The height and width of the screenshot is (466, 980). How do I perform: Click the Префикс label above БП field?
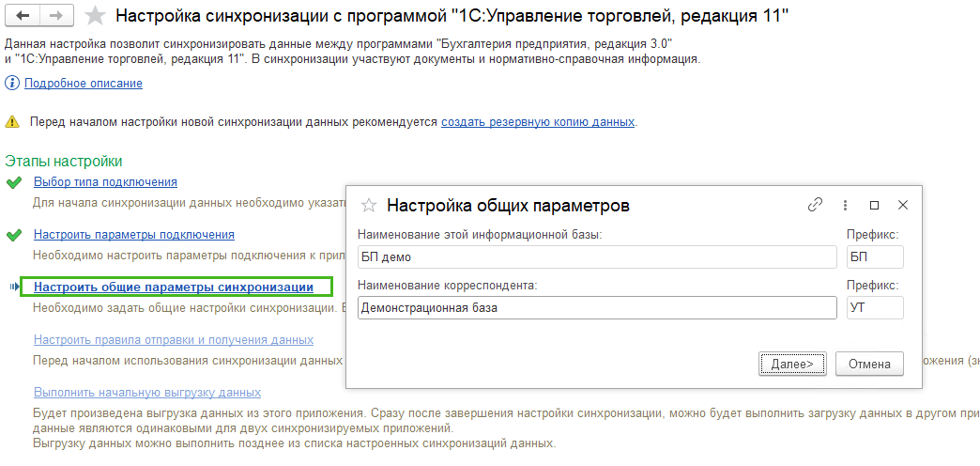[x=872, y=235]
